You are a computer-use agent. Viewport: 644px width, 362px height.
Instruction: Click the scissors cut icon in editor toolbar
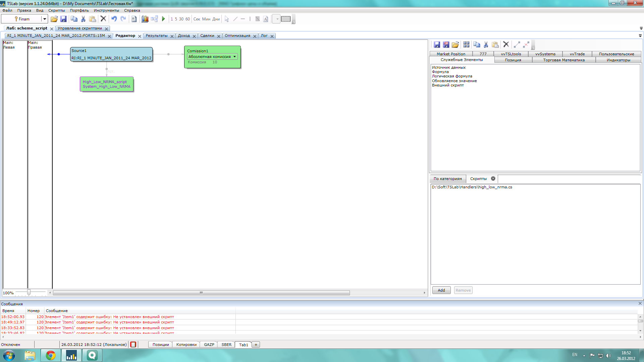point(486,45)
